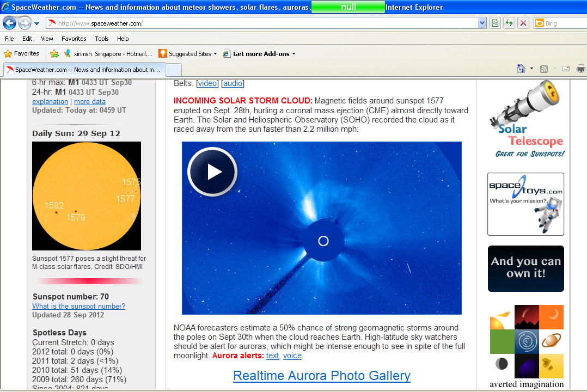Open the Belts audio link

(x=233, y=83)
